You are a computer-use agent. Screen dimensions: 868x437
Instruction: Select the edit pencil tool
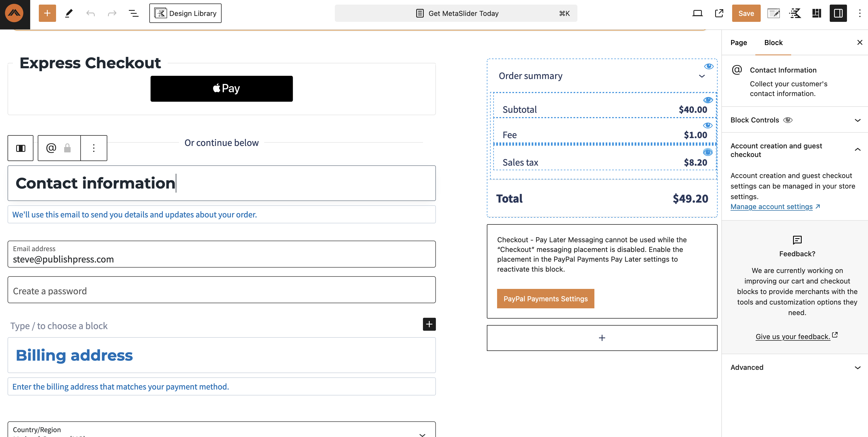point(69,13)
